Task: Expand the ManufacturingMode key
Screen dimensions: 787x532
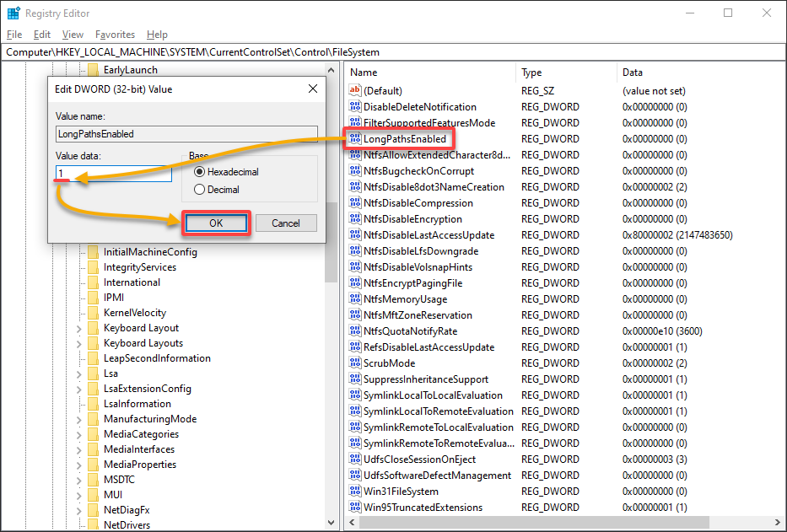Action: tap(78, 419)
